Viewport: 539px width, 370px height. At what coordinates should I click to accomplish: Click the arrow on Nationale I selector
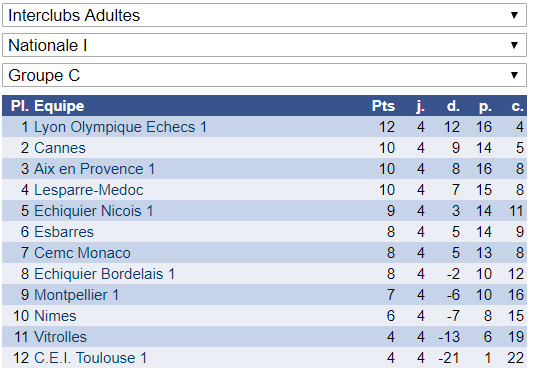click(514, 45)
